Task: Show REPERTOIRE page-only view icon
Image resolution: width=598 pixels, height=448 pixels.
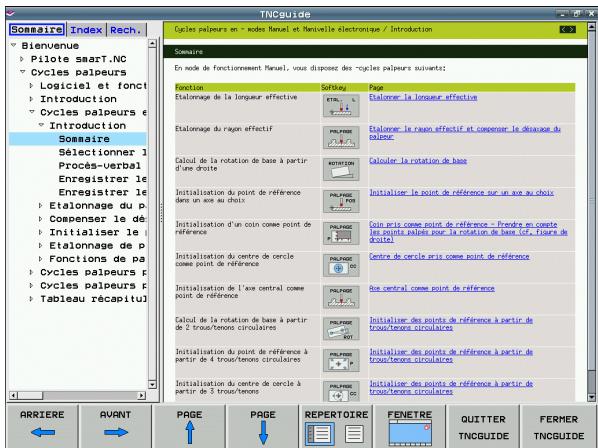Action: (354, 434)
